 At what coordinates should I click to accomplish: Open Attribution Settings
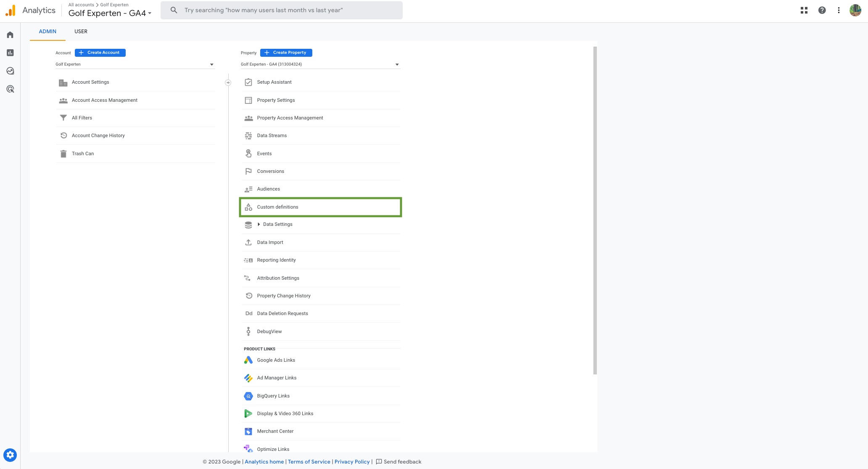pyautogui.click(x=321, y=278)
